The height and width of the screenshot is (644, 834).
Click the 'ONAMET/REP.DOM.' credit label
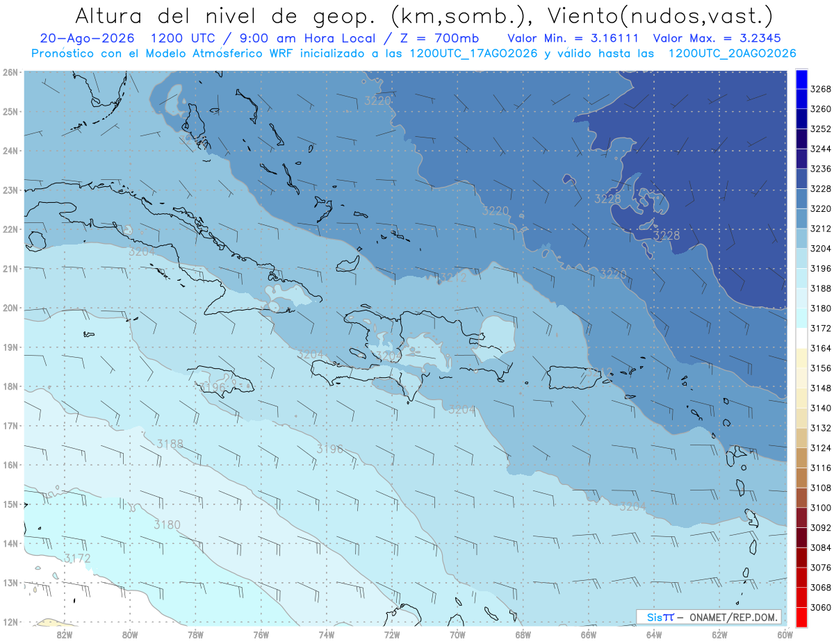[x=733, y=618]
